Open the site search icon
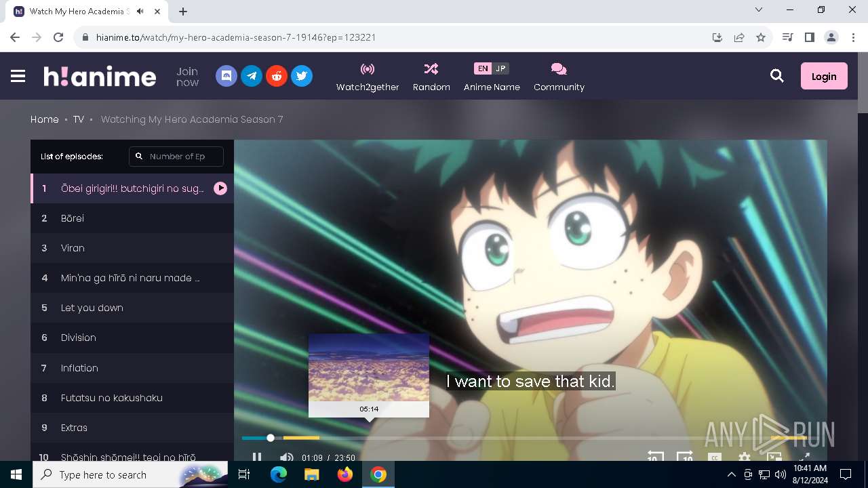Screen dimensions: 868x488 click(x=777, y=77)
